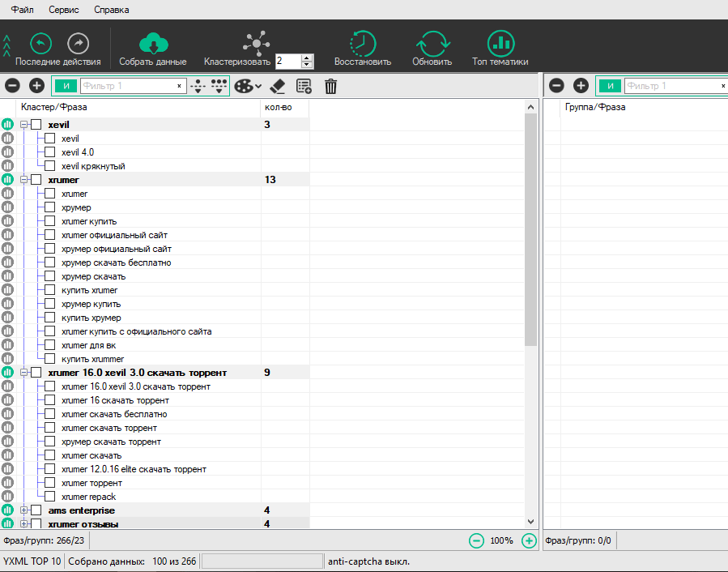728x572 pixels.
Task: Click the gray chart icon beside хрумер скачать
Action: [x=7, y=276]
